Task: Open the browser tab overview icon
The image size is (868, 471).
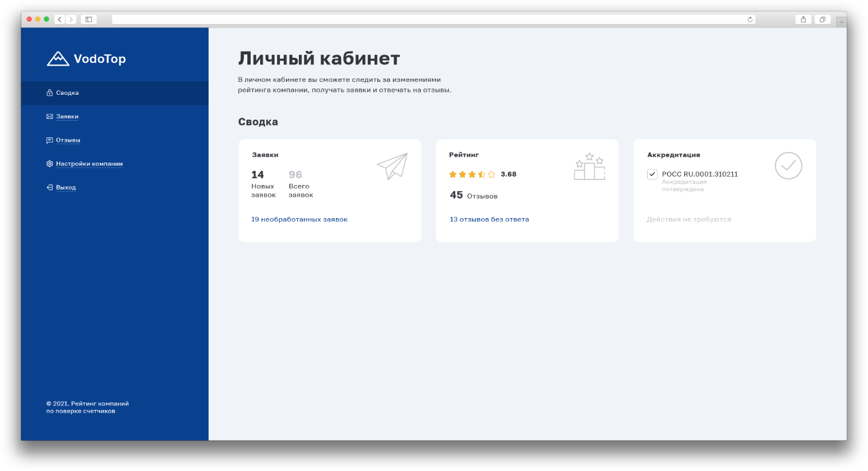Action: pyautogui.click(x=823, y=20)
